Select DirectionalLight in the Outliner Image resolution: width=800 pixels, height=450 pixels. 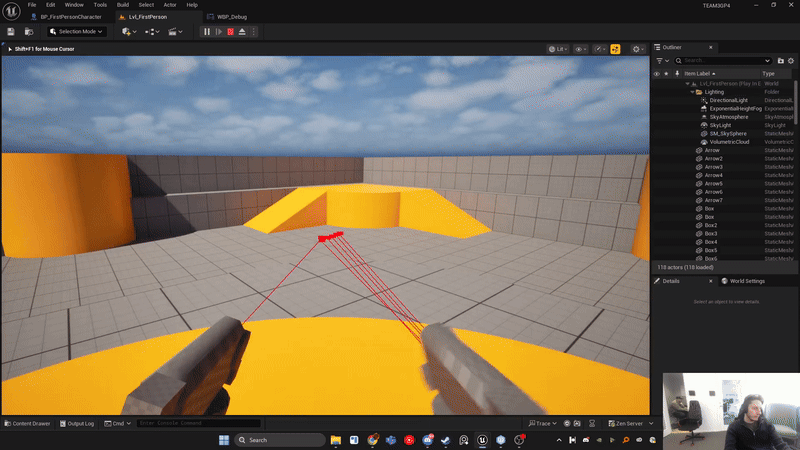(728, 100)
